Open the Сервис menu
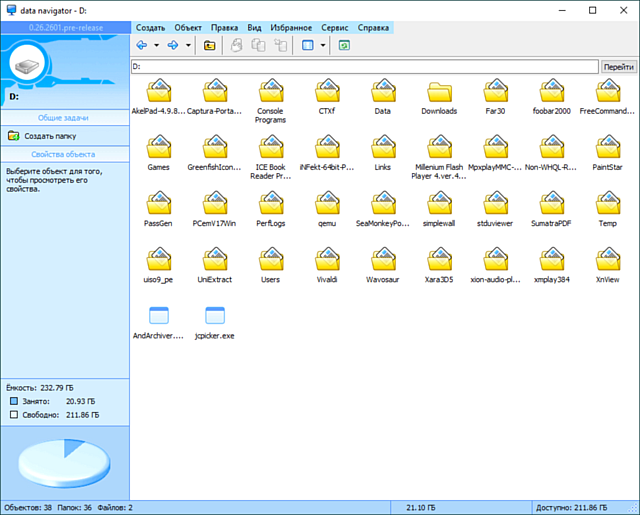640x515 pixels. [x=335, y=27]
